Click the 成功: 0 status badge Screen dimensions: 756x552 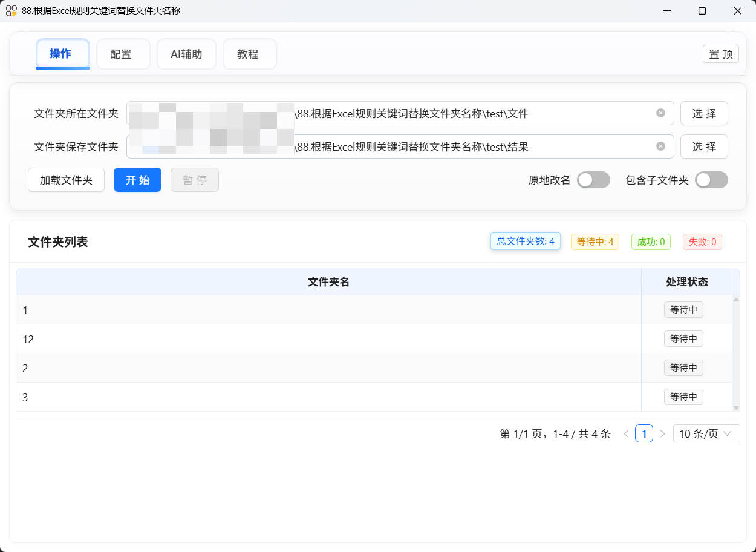point(651,241)
